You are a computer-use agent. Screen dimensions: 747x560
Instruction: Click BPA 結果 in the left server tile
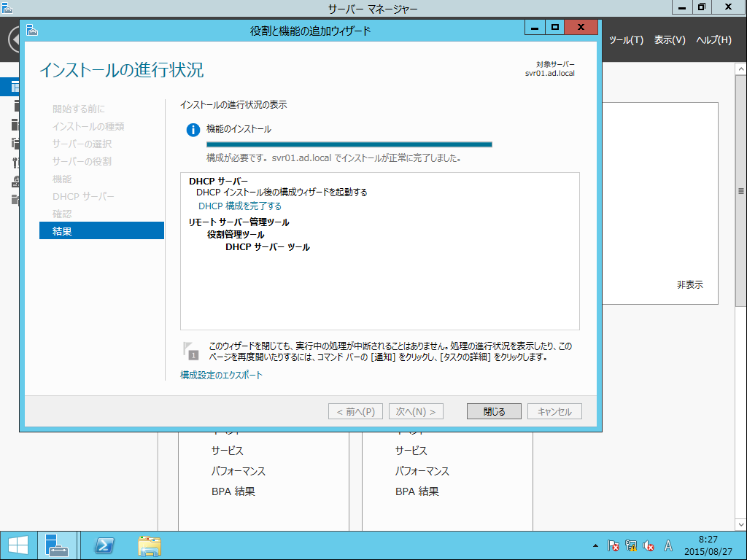[233, 491]
